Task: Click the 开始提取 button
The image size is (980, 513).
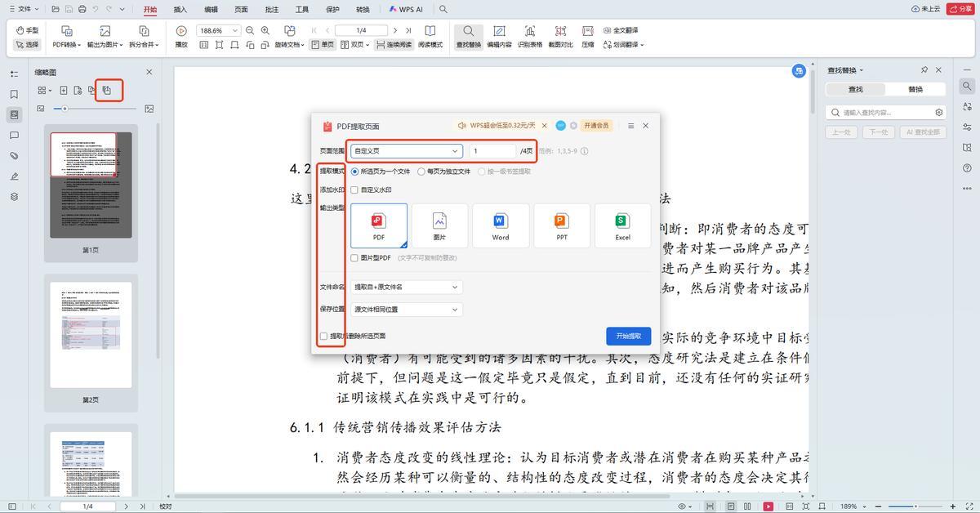Action: pos(628,336)
